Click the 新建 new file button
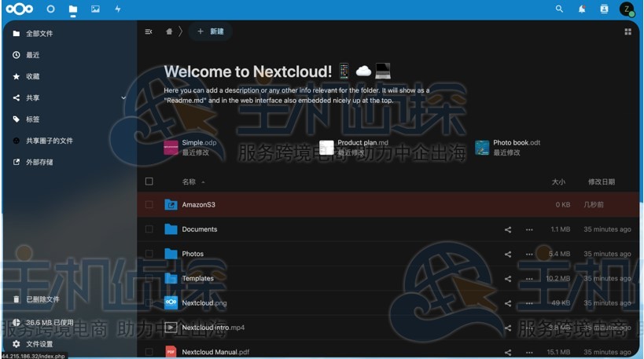 (210, 31)
